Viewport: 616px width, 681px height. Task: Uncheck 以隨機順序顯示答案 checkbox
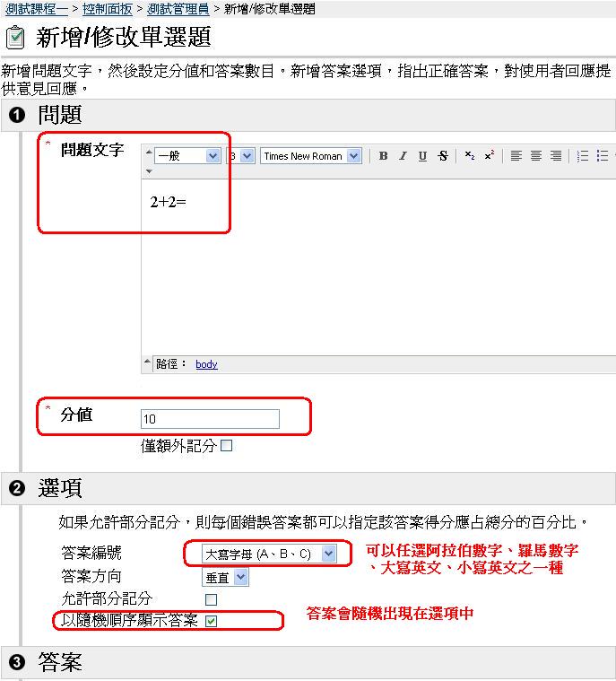(x=212, y=621)
